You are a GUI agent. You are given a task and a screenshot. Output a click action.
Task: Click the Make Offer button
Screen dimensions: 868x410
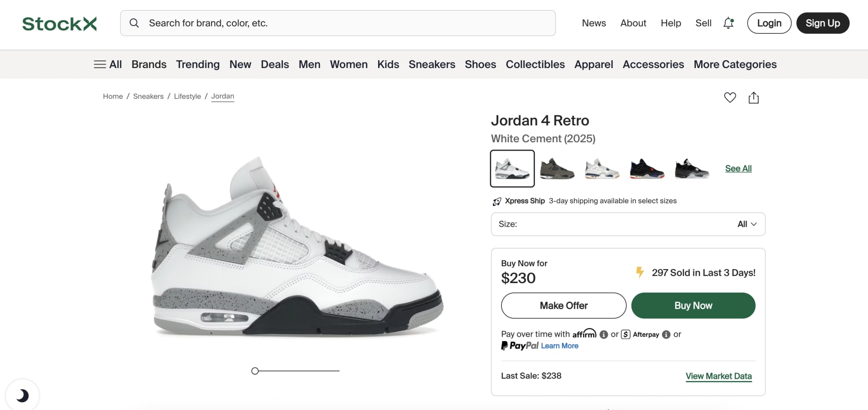tap(564, 306)
